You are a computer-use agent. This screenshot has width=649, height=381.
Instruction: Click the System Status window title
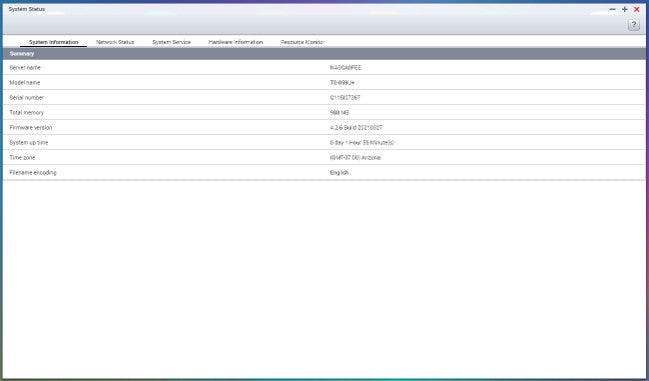[27, 9]
